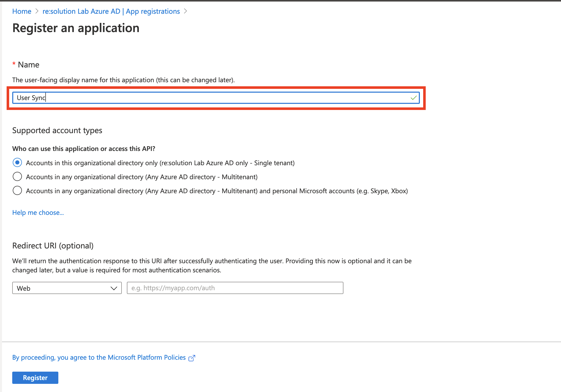The width and height of the screenshot is (561, 392).
Task: Click the Redirect URI input field
Action: pos(235,288)
